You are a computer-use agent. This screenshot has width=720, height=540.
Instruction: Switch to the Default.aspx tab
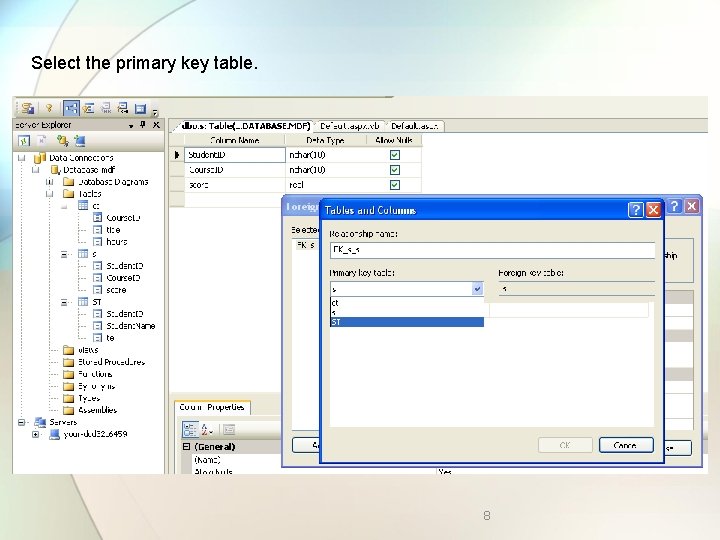coord(415,126)
